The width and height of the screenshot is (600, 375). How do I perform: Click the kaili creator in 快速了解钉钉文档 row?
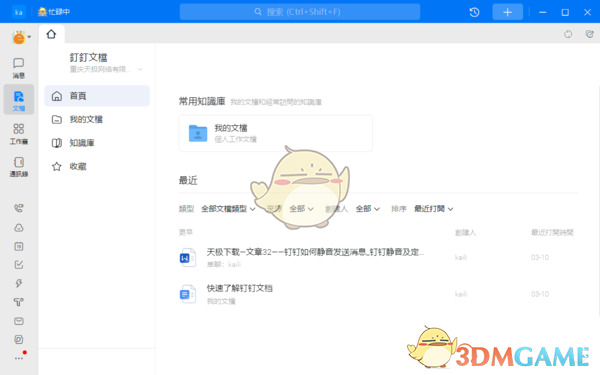click(461, 294)
